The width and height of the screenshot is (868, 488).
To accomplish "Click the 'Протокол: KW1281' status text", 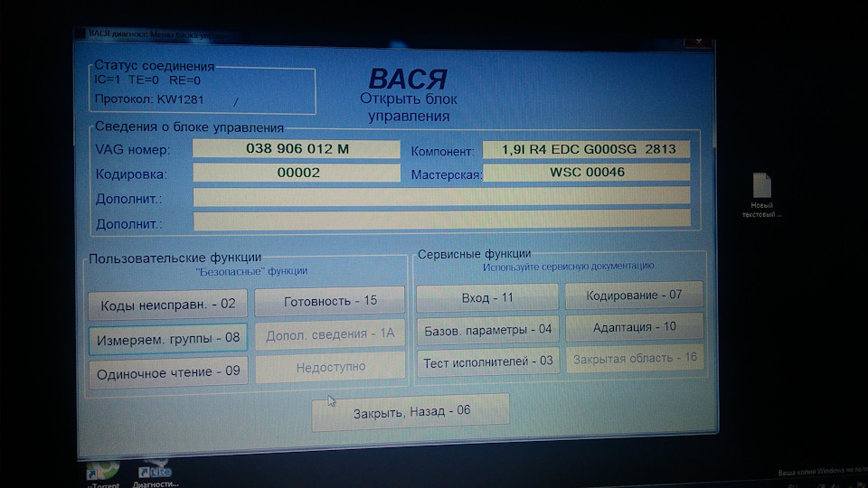I will coord(149,99).
